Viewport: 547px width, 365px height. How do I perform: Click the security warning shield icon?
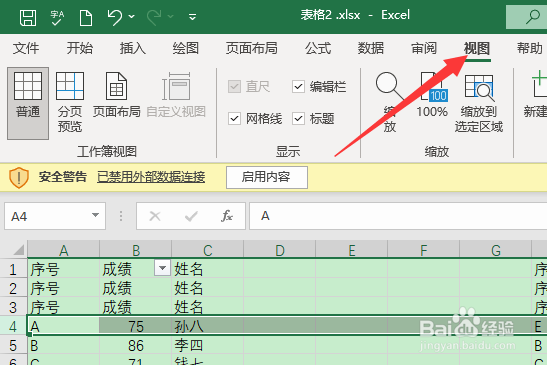click(18, 177)
